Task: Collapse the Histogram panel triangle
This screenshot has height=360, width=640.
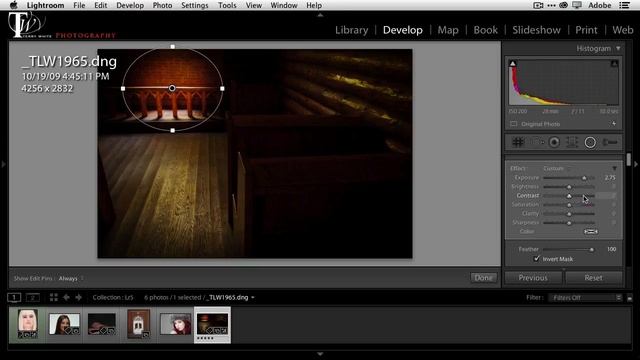Action: pos(618,48)
